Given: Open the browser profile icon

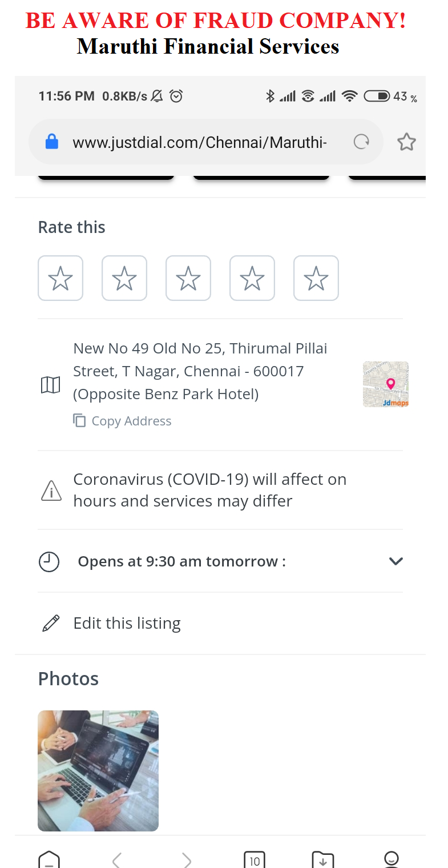Looking at the screenshot, I should click(x=391, y=859).
